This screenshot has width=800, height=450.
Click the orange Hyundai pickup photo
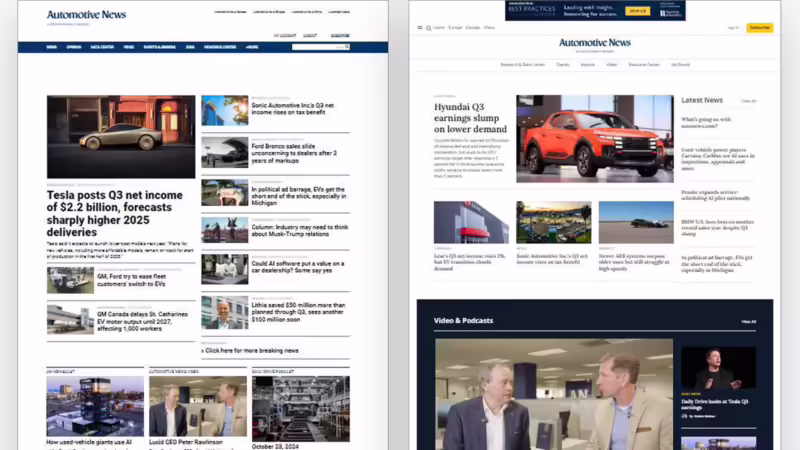(594, 139)
